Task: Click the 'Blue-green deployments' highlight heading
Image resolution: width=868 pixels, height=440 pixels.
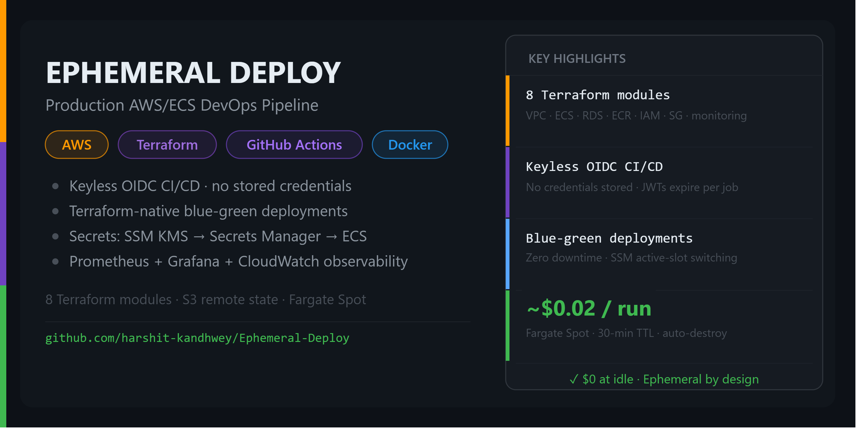Action: coord(609,238)
